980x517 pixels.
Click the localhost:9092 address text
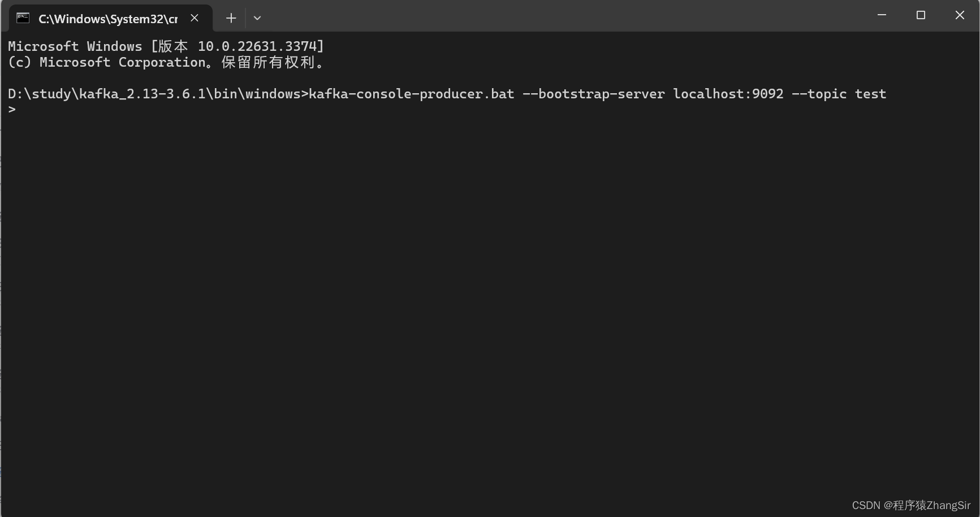[x=728, y=94]
